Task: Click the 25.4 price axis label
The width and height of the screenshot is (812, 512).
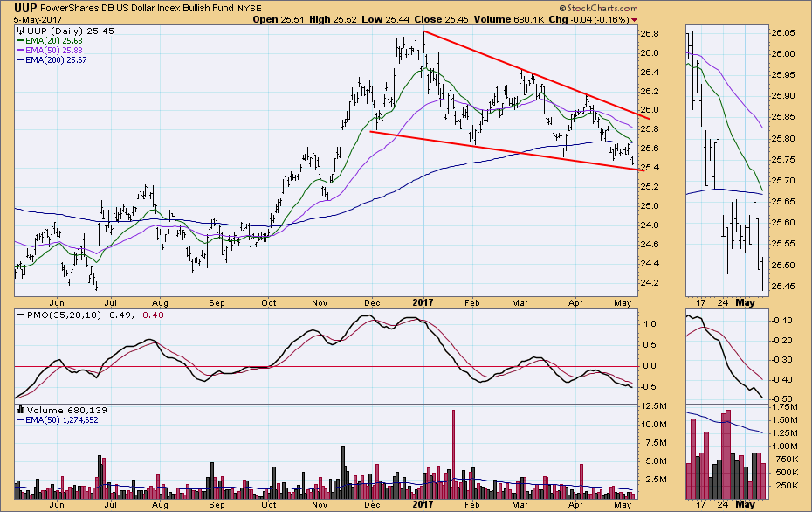Action: click(650, 168)
